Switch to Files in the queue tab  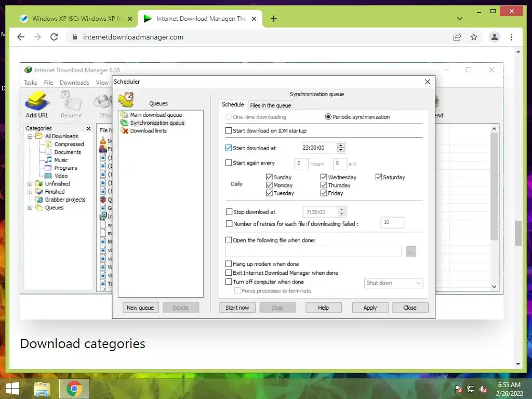[270, 105]
